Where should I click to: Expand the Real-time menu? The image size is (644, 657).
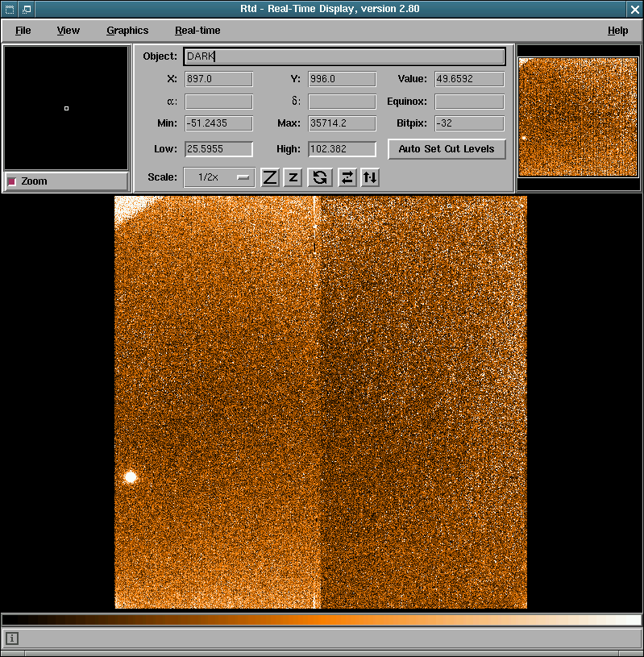(197, 31)
